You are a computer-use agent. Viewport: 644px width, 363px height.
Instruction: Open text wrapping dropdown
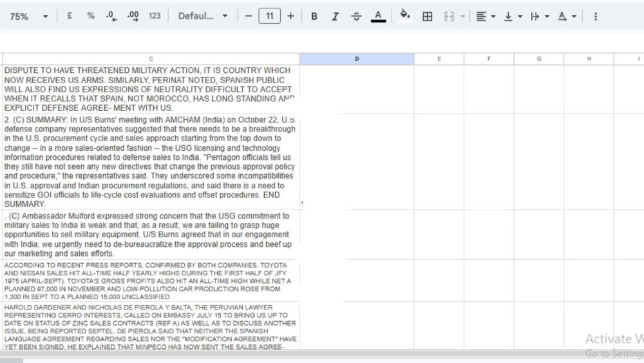(539, 16)
